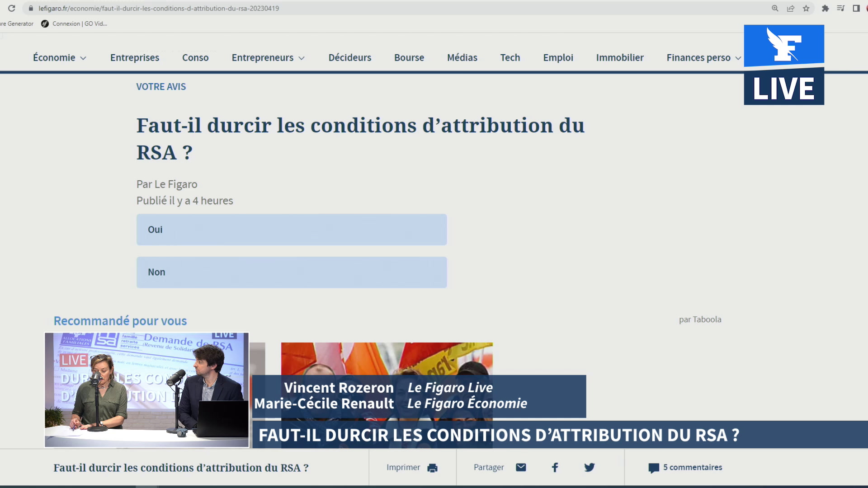Screen dimensions: 868x488
Task: Click the 'Publié il y a 4 heures' text
Action: [x=185, y=201]
